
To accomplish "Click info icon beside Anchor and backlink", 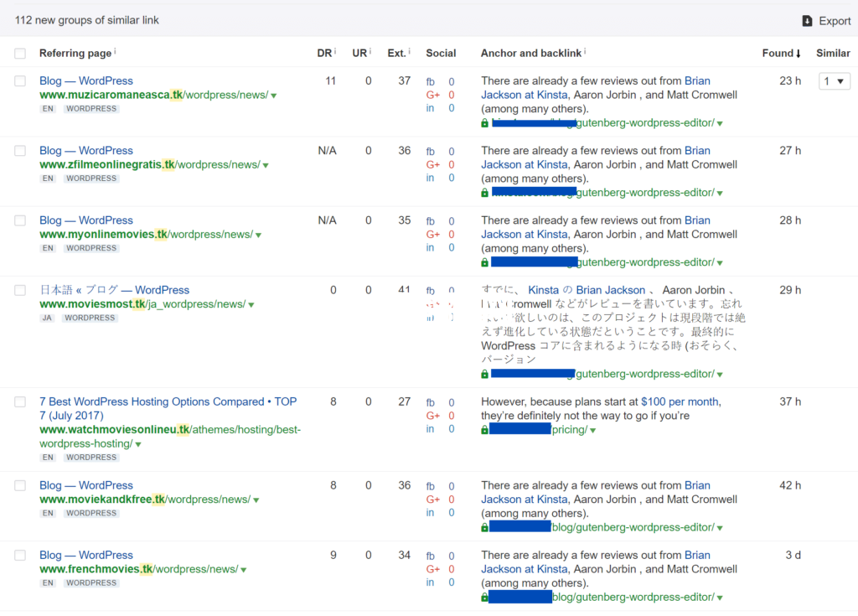I will pos(585,51).
